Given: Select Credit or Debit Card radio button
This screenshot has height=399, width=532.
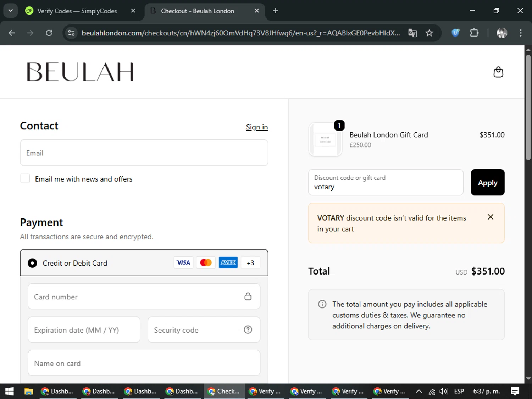Looking at the screenshot, I should point(32,263).
